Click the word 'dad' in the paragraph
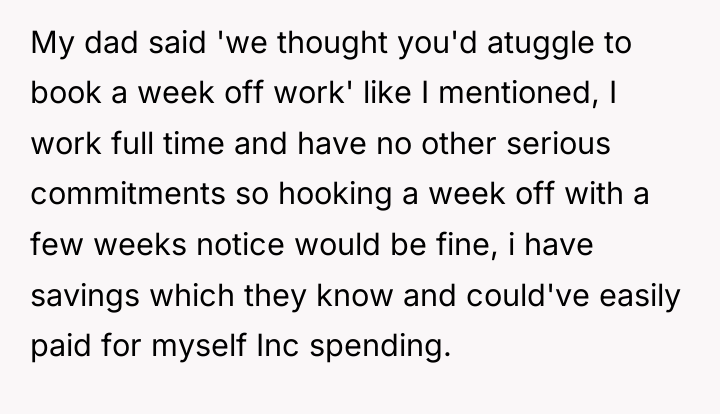The height and width of the screenshot is (414, 720). pos(111,43)
